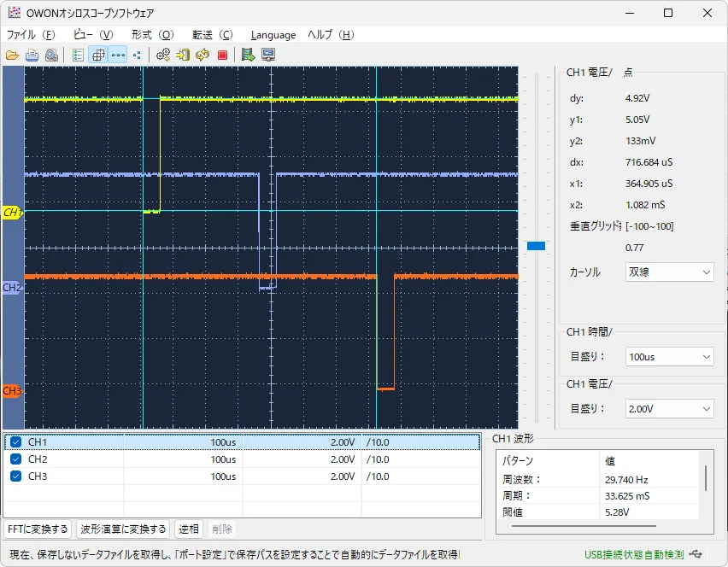Click the lavender CH2 channel marker
The height and width of the screenshot is (567, 728).
tap(12, 287)
